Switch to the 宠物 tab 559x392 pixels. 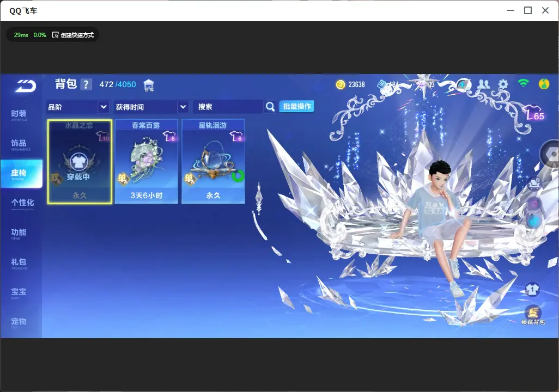[19, 322]
